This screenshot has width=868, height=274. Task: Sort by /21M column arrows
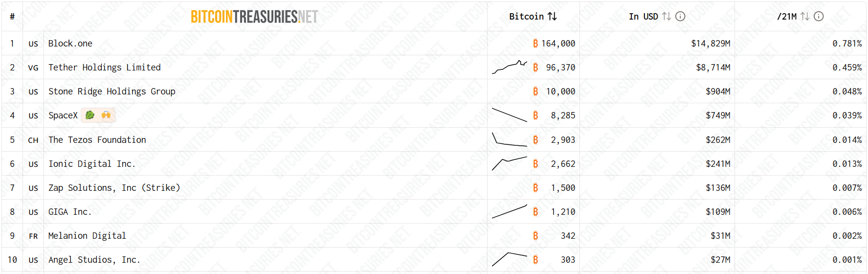coord(805,17)
